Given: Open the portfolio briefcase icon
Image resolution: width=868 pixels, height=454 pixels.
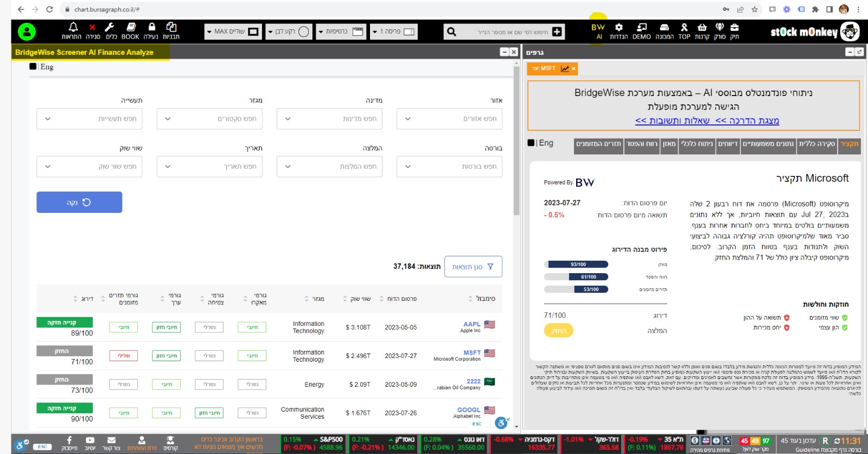Looking at the screenshot, I should click(735, 28).
